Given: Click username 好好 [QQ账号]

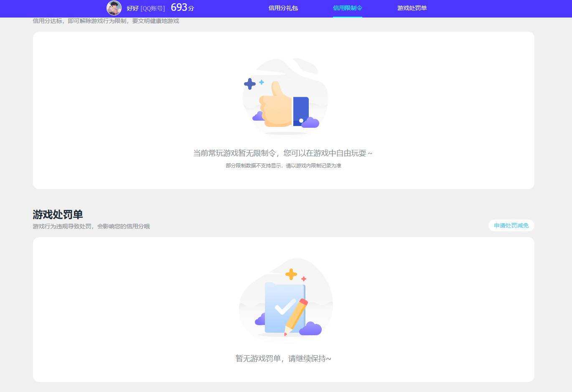Looking at the screenshot, I should [x=146, y=8].
